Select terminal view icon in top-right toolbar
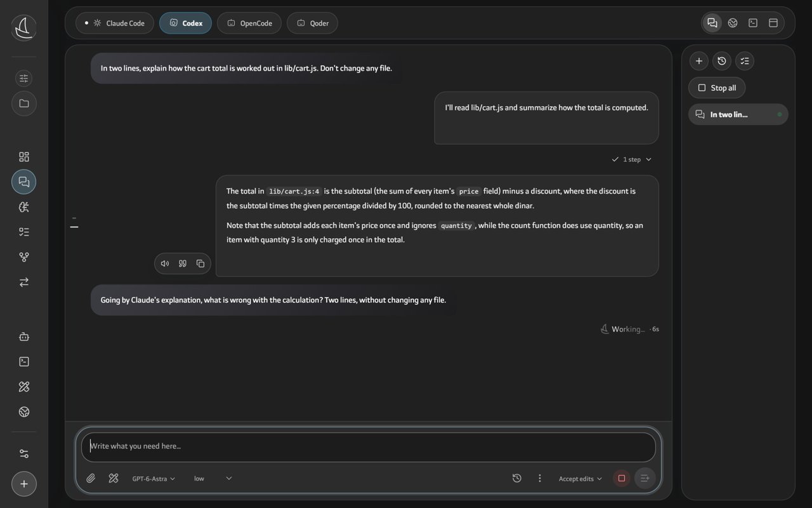Viewport: 812px width, 508px height. tap(753, 23)
